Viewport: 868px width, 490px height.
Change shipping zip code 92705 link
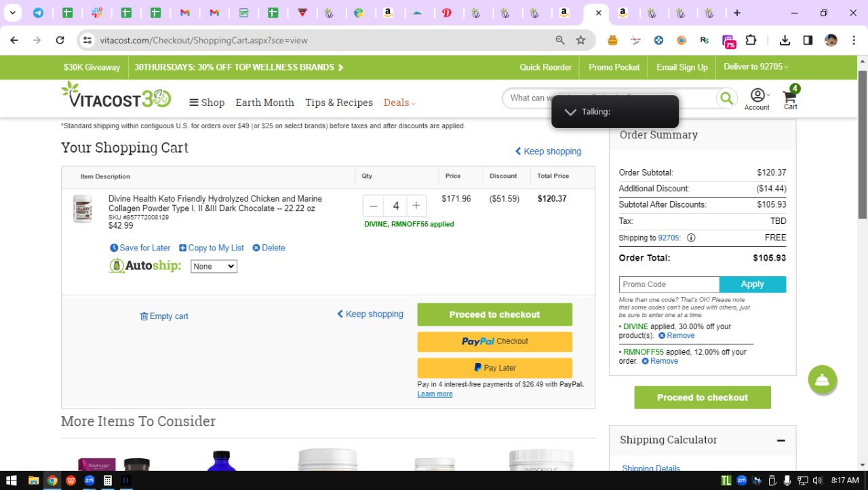(669, 238)
